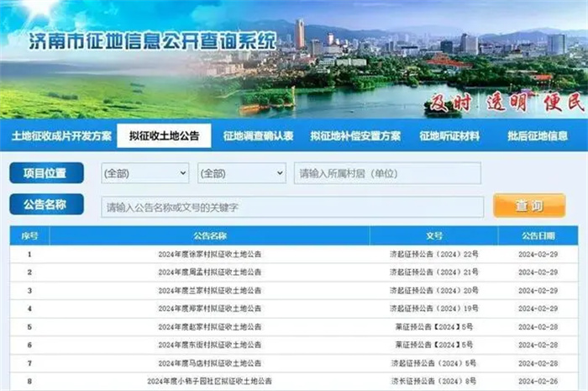Image resolution: width=588 pixels, height=391 pixels.
Task: Expand the first (全部) location dropdown
Action: coord(145,173)
